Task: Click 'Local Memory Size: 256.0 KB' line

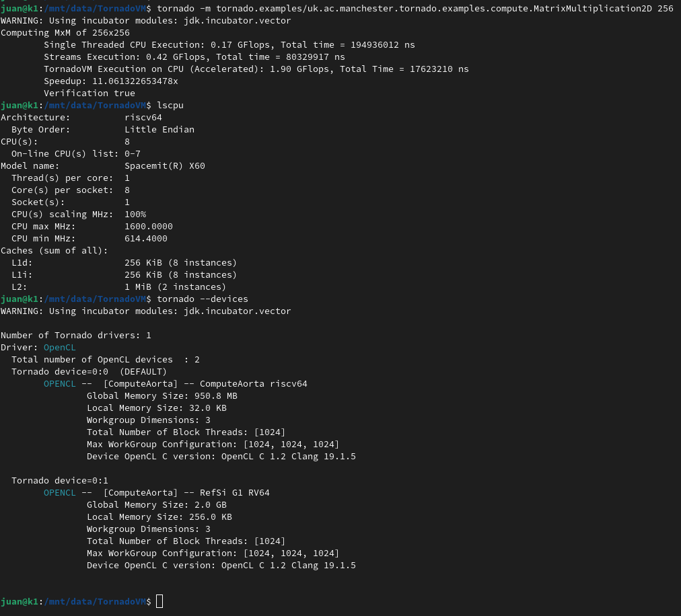Action: click(159, 517)
